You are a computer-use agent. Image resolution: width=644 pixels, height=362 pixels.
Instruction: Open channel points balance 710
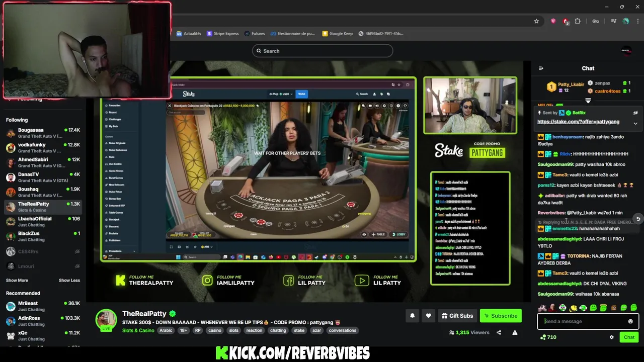548,337
